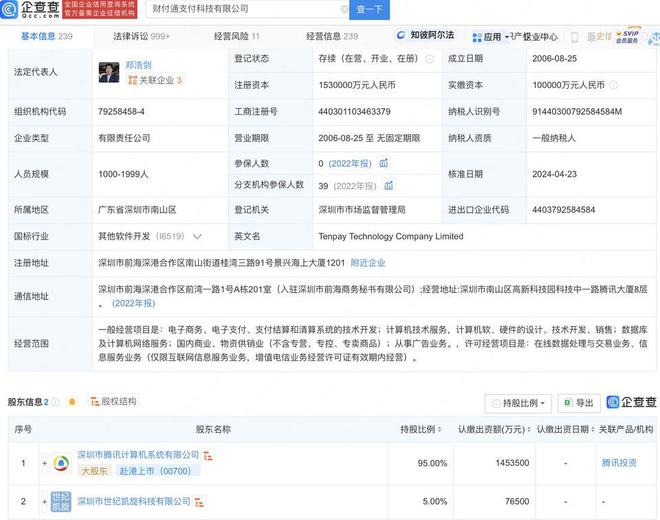660x520 pixels.
Task: Click the mobile phone icon in header
Action: pyautogui.click(x=574, y=37)
